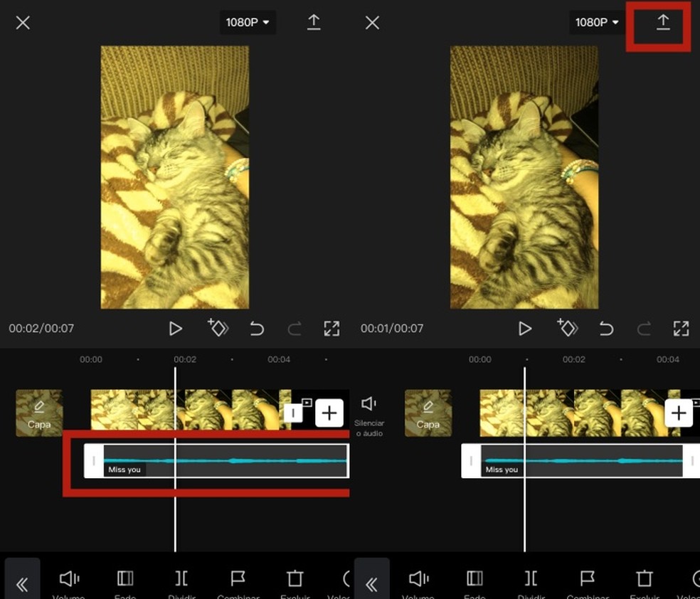This screenshot has height=599, width=700.
Task: Tap the Excluir trash icon in left toolbar
Action: point(295,584)
